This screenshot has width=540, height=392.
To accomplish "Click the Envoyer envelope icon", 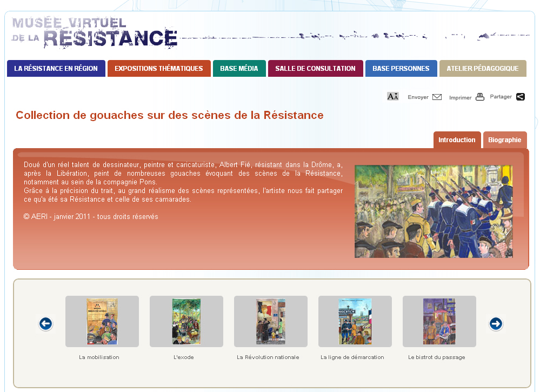I will click(437, 97).
